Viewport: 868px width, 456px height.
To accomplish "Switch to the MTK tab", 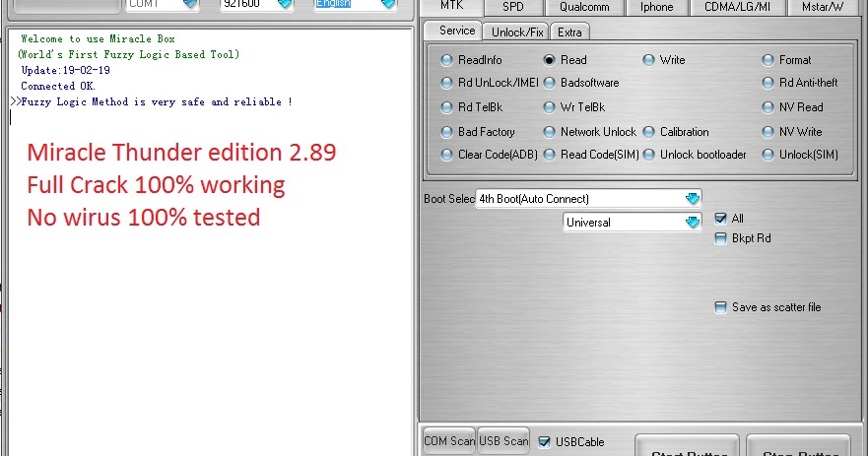I will point(451,6).
